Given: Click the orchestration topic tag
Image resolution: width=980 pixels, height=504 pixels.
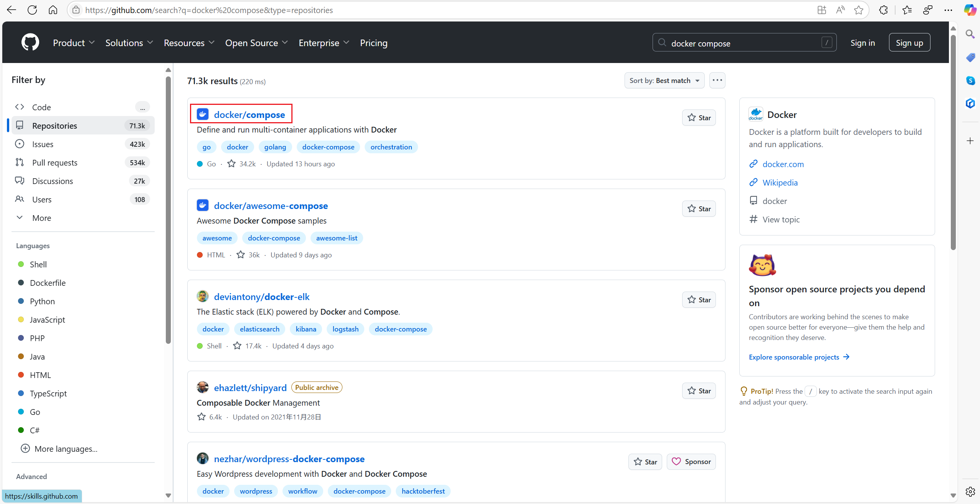Looking at the screenshot, I should click(391, 147).
